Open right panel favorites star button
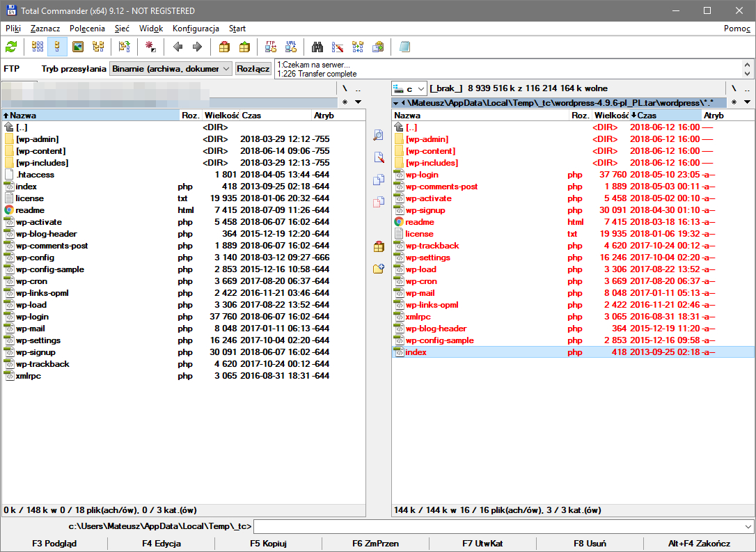756x552 pixels. (x=734, y=102)
